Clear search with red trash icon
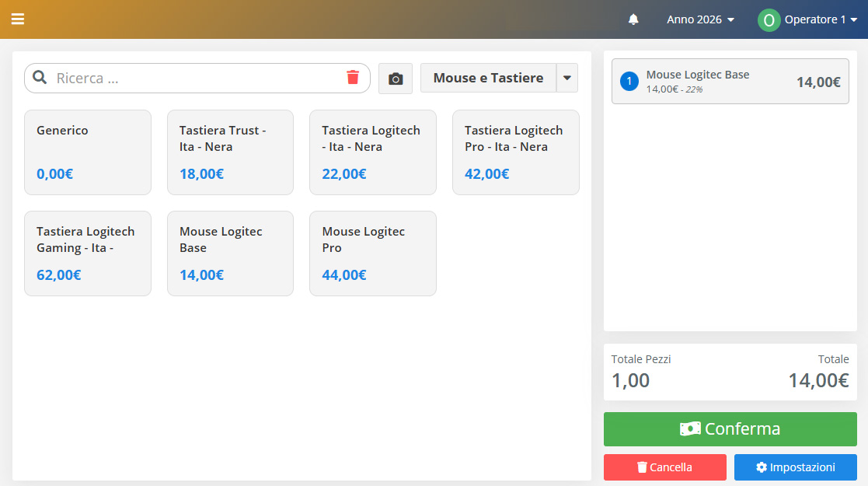Viewport: 868px width, 486px height. click(353, 77)
